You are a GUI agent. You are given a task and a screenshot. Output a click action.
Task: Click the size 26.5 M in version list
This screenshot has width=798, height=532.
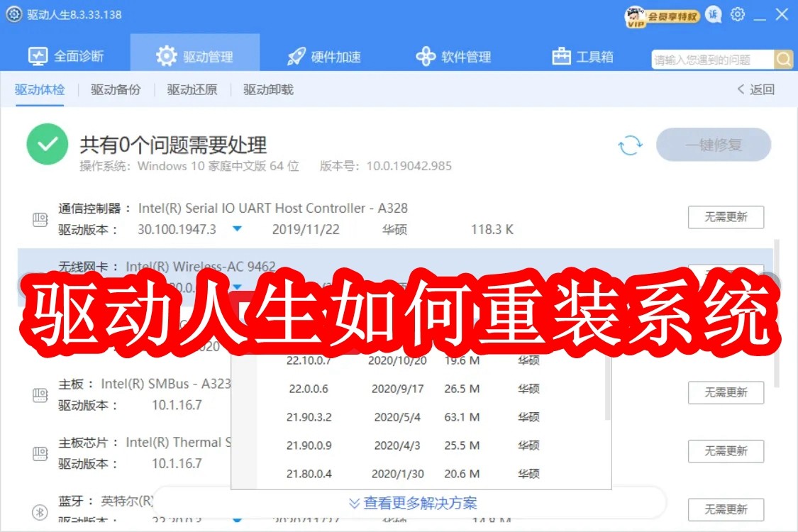click(x=462, y=389)
